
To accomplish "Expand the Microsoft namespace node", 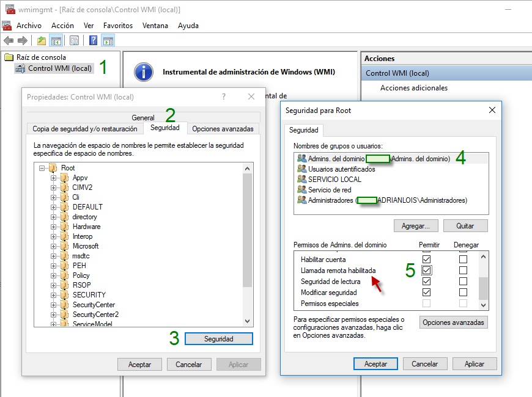I will 53,246.
